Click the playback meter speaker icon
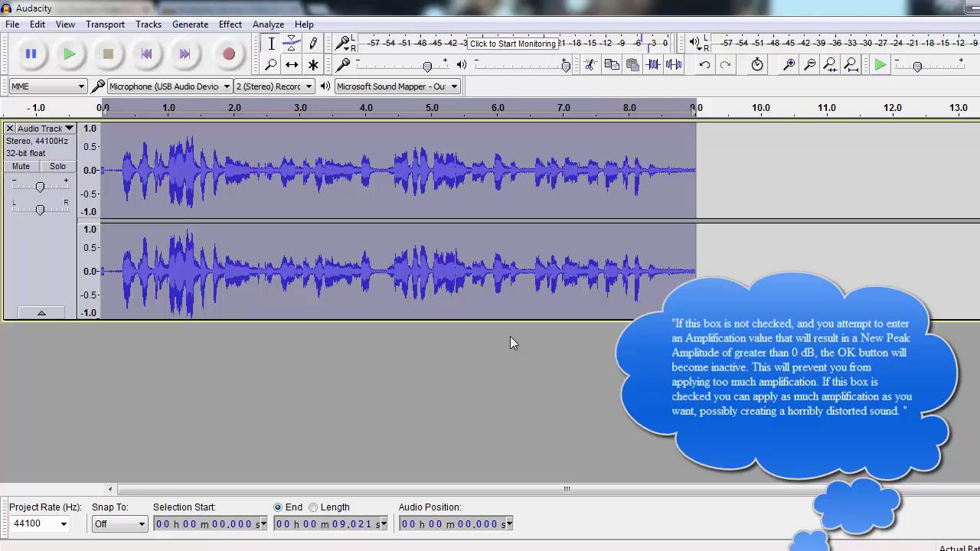 click(x=694, y=43)
